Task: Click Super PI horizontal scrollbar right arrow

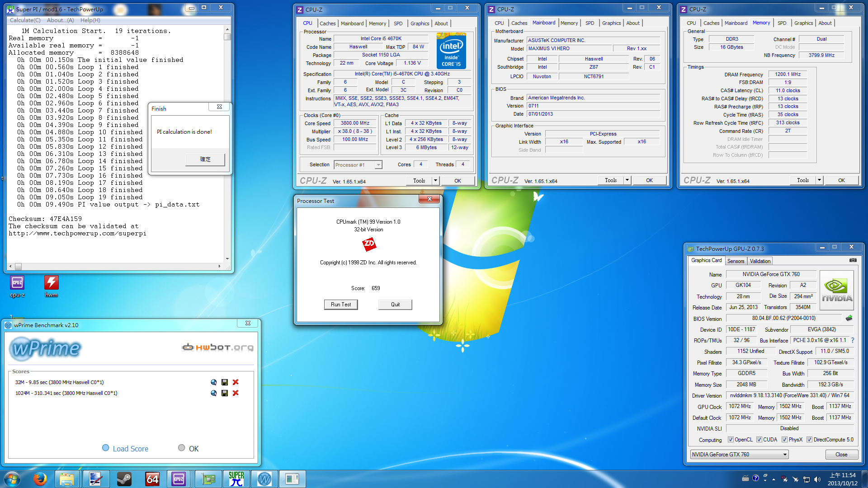Action: 220,267
